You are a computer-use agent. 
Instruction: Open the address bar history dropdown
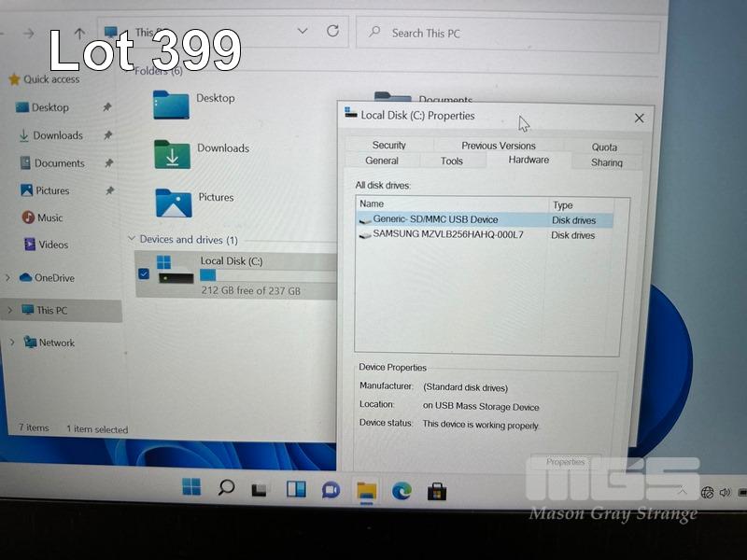pos(302,32)
